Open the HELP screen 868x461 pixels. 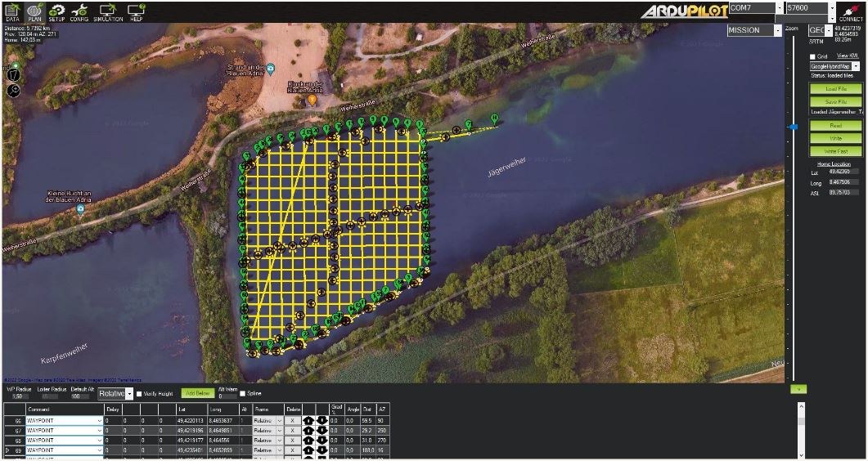136,11
